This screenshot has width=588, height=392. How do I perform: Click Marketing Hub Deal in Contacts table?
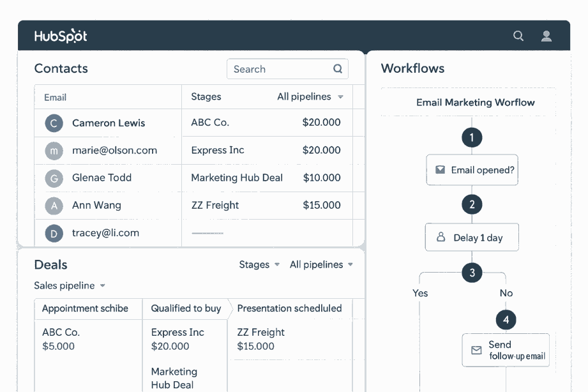[237, 178]
